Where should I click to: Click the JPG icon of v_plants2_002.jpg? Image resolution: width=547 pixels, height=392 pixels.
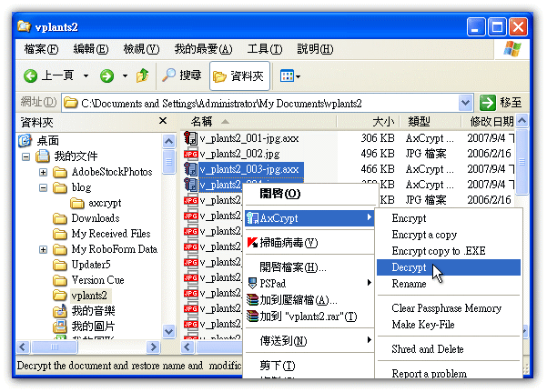[191, 154]
